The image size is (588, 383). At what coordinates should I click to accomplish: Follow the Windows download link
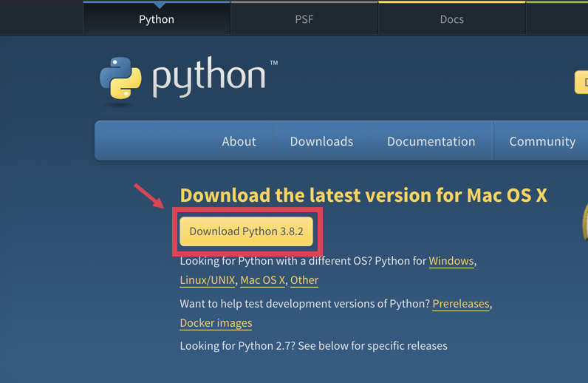pyautogui.click(x=451, y=260)
